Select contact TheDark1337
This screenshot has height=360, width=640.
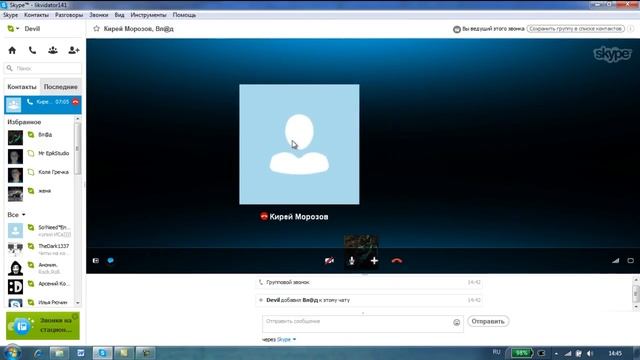(40, 249)
